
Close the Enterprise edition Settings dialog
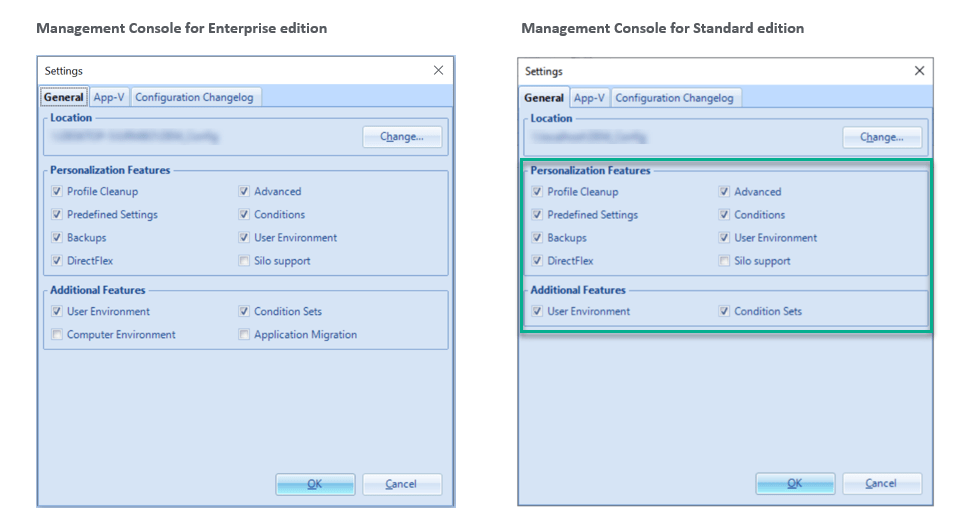click(x=438, y=71)
